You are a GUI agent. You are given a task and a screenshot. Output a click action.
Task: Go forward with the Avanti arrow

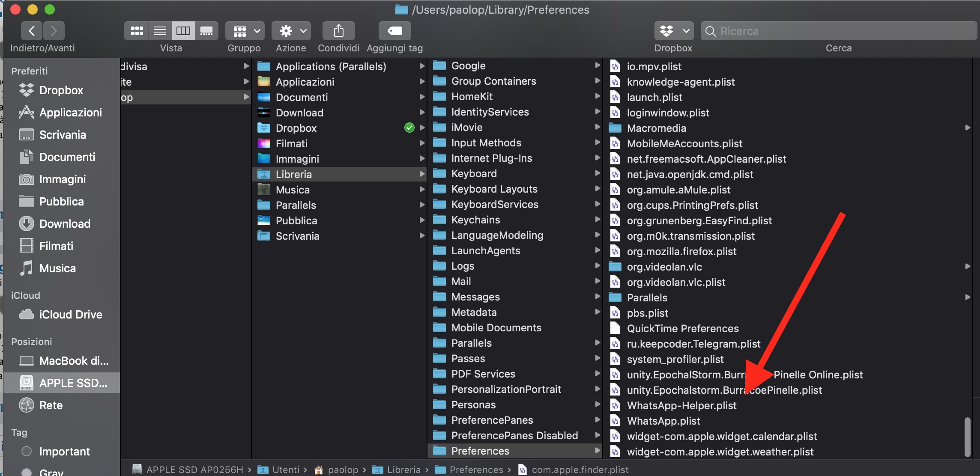54,31
